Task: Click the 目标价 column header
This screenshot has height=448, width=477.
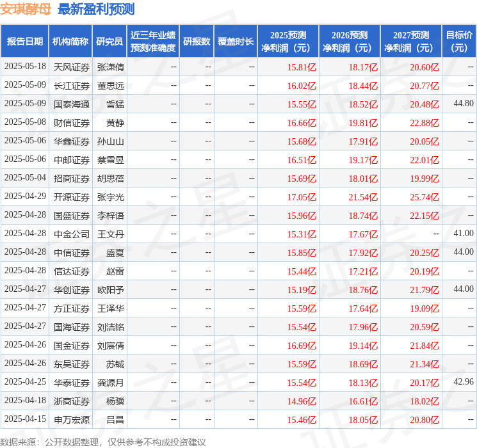Action: 459,42
